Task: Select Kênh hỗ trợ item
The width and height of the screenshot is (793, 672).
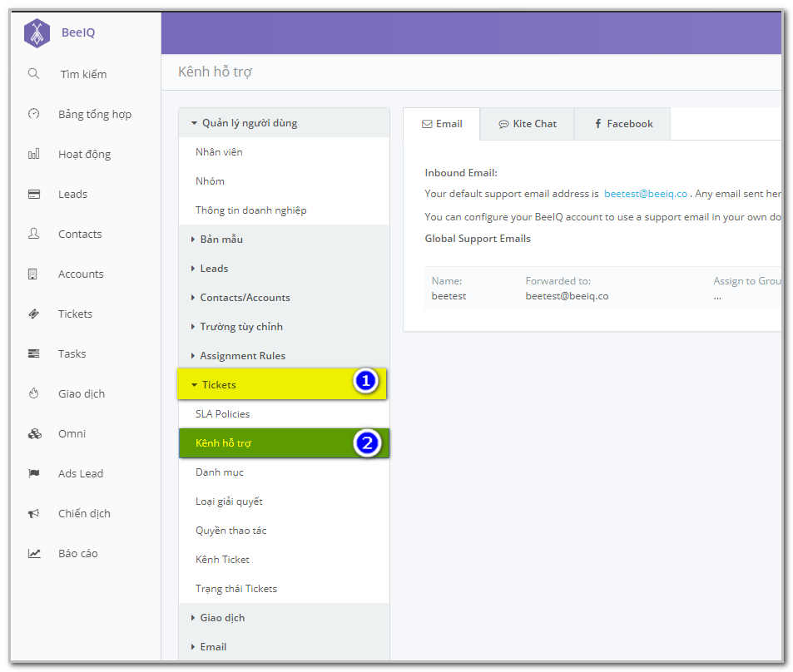Action: 285,443
